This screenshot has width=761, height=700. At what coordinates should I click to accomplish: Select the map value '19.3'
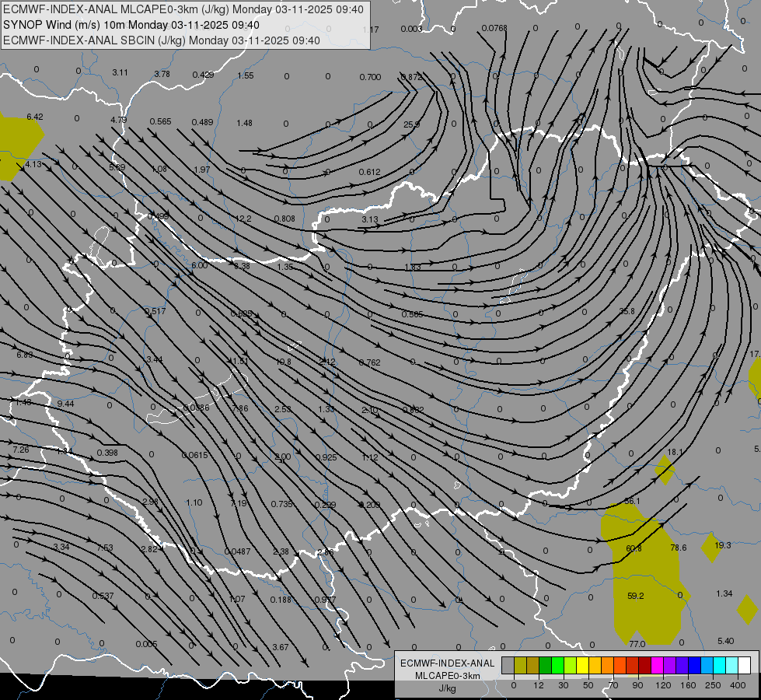723,545
